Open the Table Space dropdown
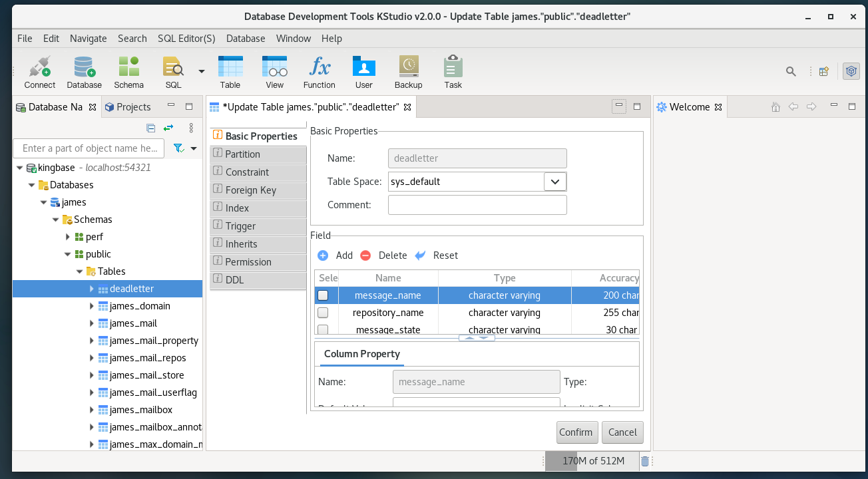The height and width of the screenshot is (479, 868). [555, 182]
